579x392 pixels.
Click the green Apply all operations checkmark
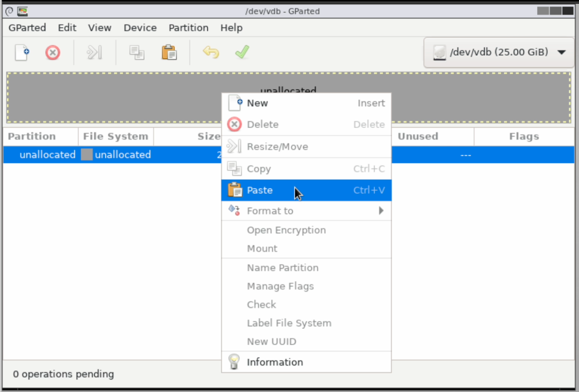click(242, 52)
